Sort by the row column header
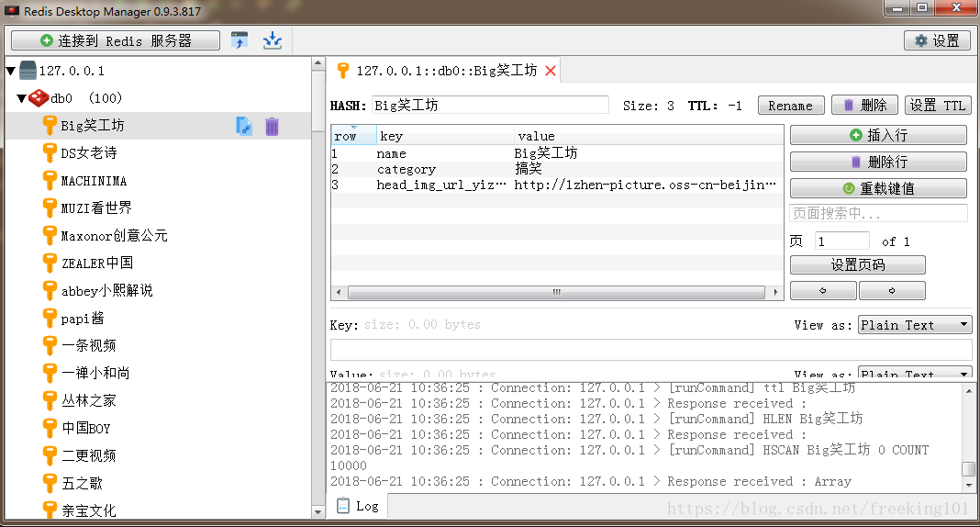The height and width of the screenshot is (527, 980). (x=354, y=136)
